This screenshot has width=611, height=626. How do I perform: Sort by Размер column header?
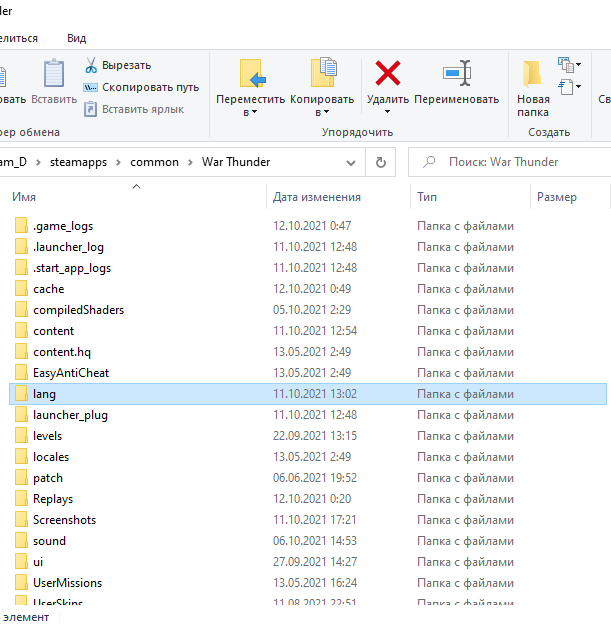pos(557,197)
